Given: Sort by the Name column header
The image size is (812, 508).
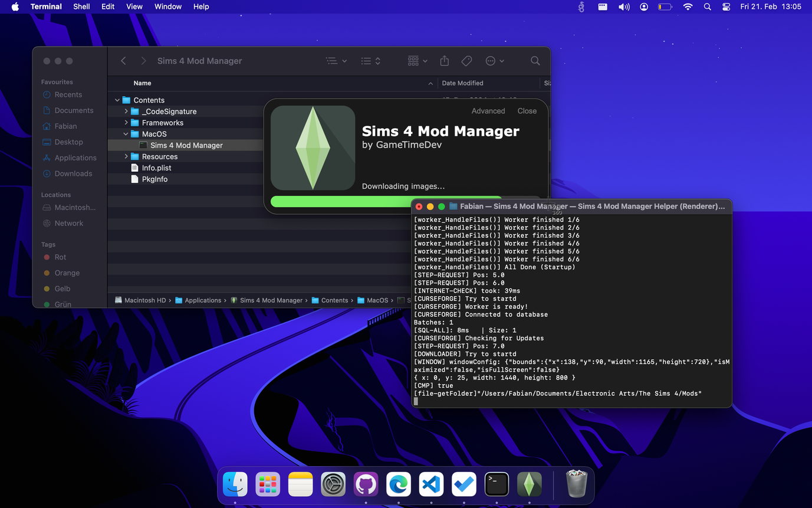Looking at the screenshot, I should pos(142,83).
